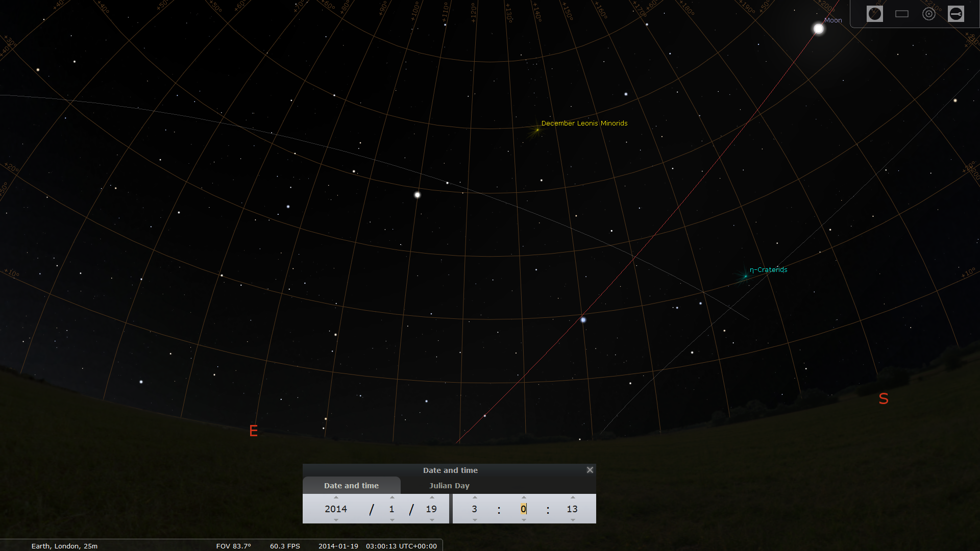Decrease the year with the down arrow
Screen dimensions: 980x551
click(336, 520)
